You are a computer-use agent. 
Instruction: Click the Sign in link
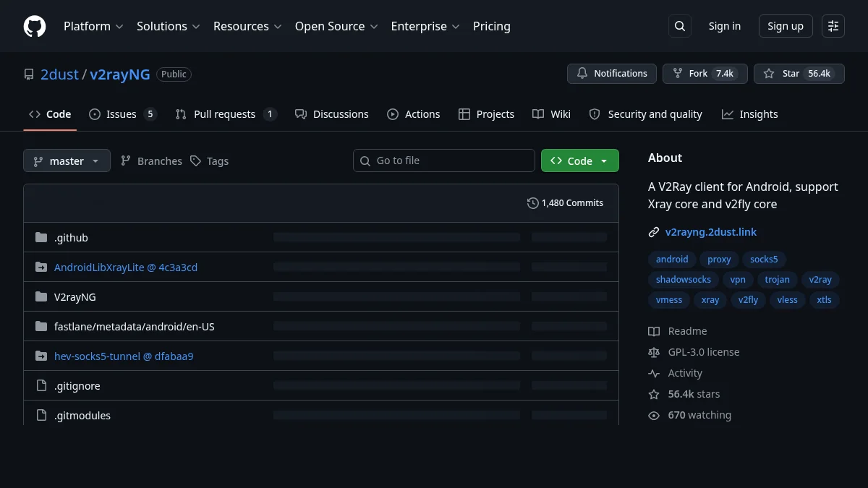coord(725,26)
